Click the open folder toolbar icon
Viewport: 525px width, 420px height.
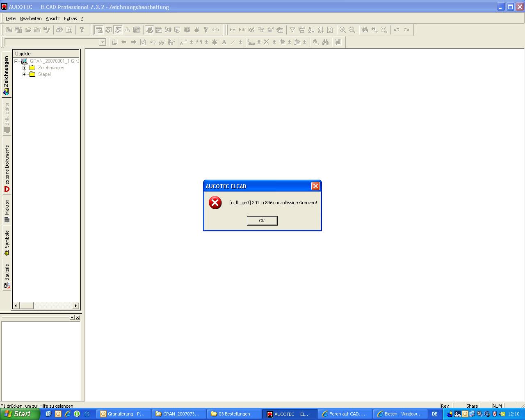pos(28,30)
